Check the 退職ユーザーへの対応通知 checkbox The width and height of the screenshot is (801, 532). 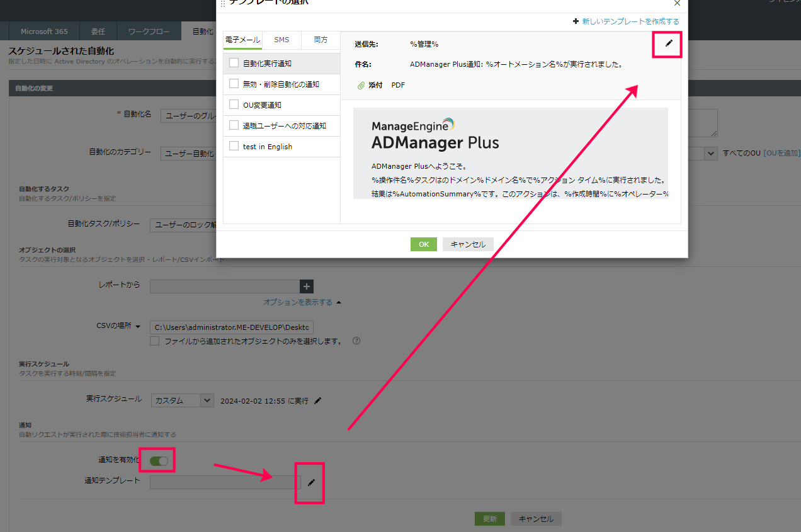point(234,125)
